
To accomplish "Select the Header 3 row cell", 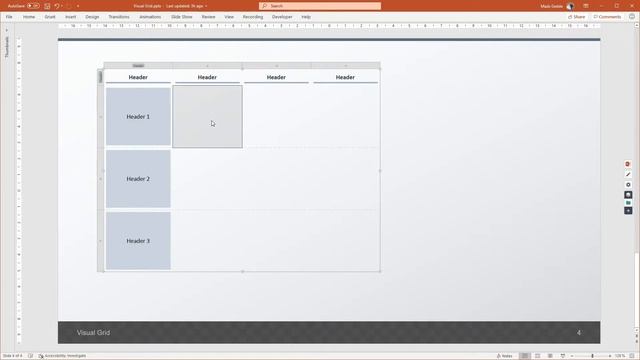I will click(x=138, y=241).
